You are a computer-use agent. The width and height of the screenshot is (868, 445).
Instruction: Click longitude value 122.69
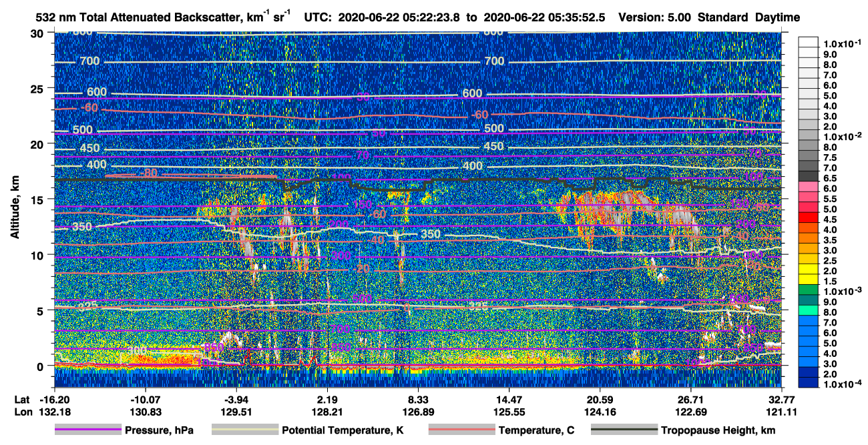691,412
